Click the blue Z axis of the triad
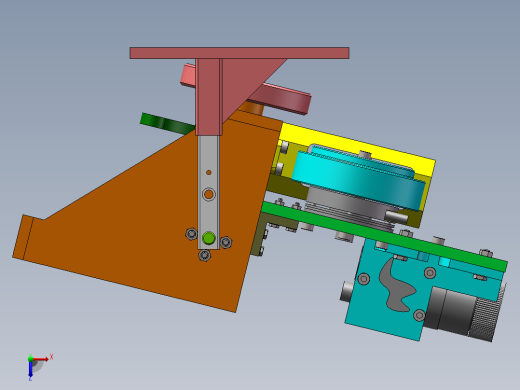The image size is (520, 390). [x=30, y=369]
